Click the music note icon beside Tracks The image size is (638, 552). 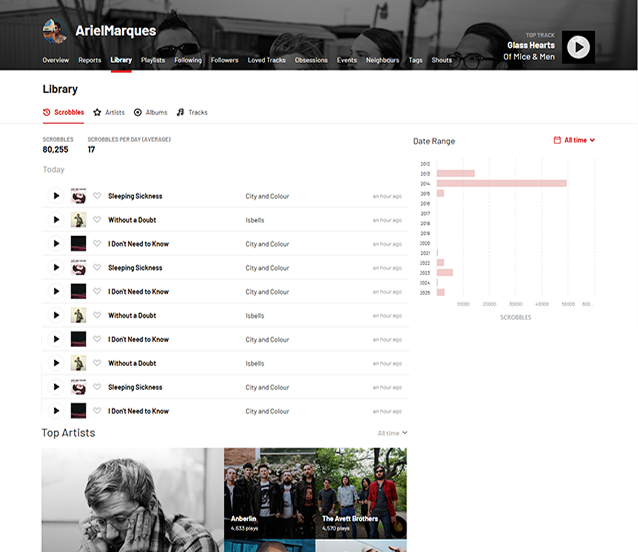click(x=180, y=113)
